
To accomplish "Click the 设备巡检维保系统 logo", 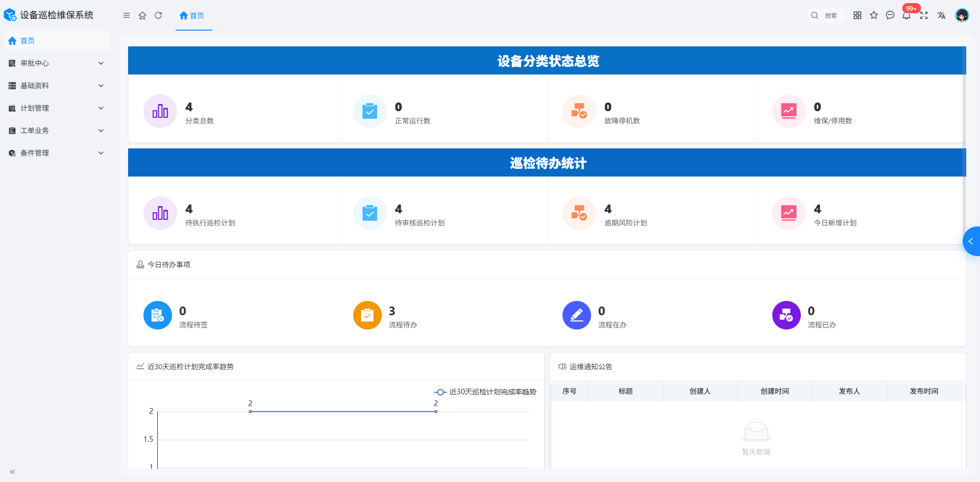I will pos(48,15).
